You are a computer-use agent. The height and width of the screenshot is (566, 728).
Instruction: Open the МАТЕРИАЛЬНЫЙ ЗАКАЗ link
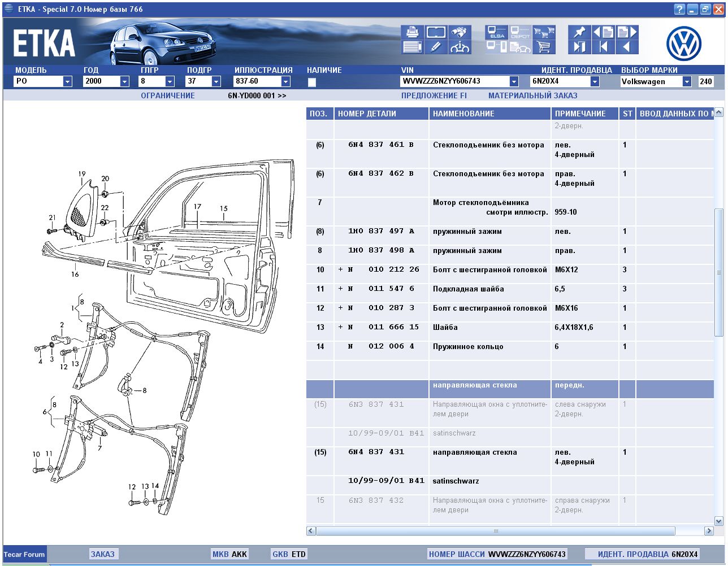point(533,95)
